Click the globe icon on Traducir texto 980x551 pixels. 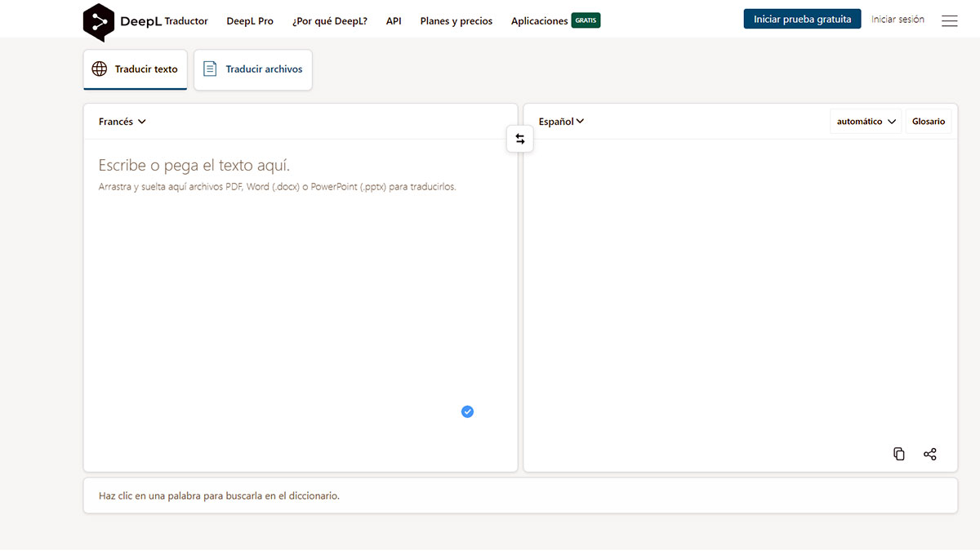[x=100, y=69]
